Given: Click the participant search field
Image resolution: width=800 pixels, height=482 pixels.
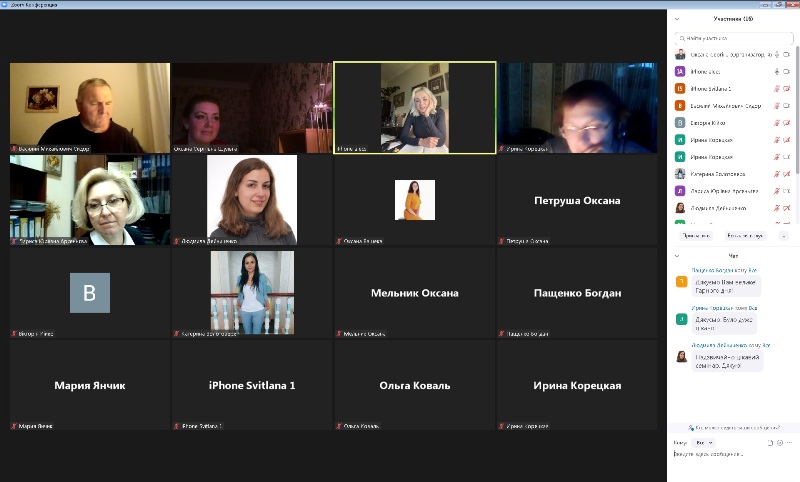Looking at the screenshot, I should click(733, 38).
